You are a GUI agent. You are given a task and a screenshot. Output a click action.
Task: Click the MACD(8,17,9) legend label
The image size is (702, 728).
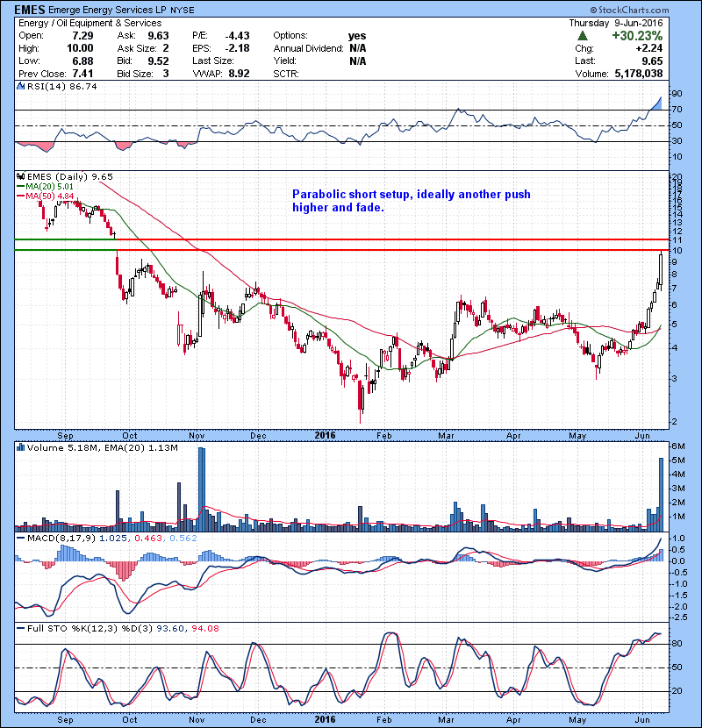(x=61, y=539)
